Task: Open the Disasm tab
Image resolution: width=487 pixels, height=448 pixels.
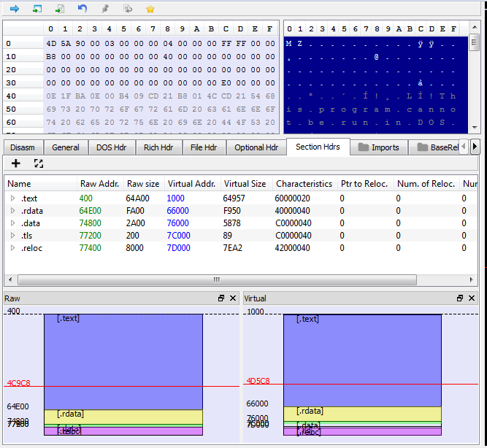Action: pyautogui.click(x=23, y=147)
